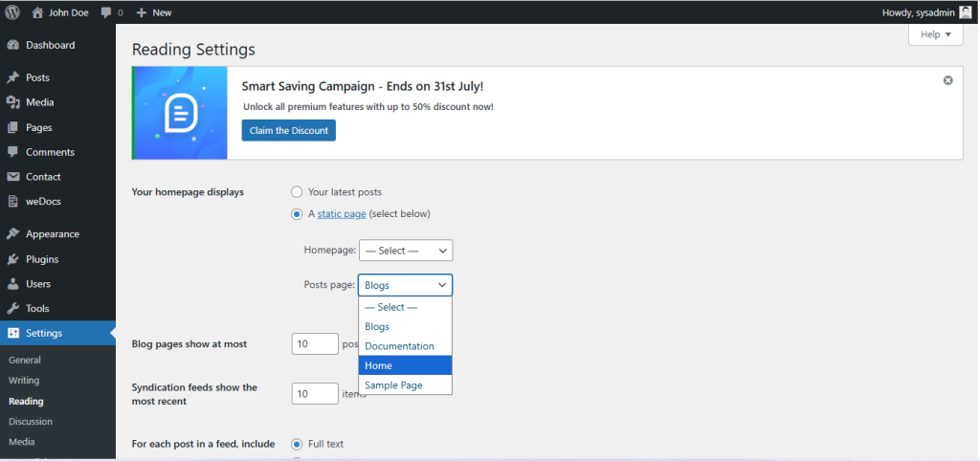Dismiss the Smart Saving Campaign banner

click(947, 80)
